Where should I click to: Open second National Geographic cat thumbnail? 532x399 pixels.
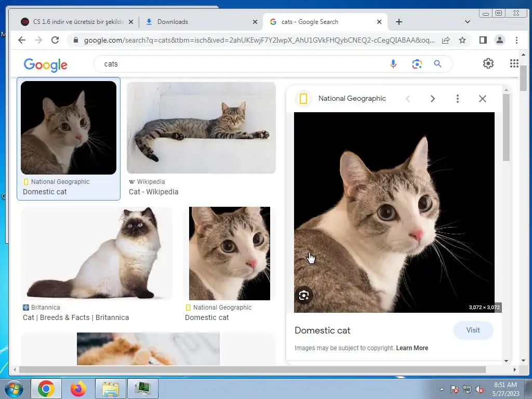coord(230,254)
